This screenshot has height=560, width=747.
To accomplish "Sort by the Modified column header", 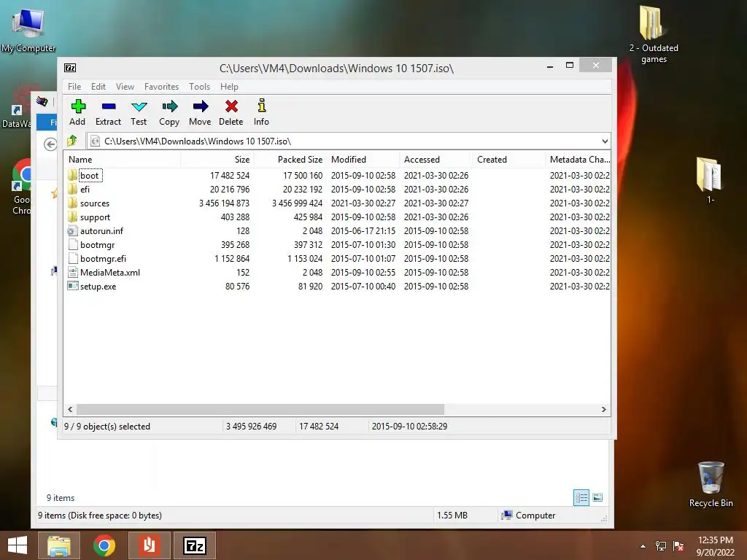I will (363, 160).
